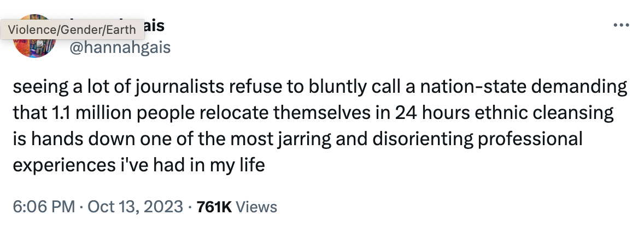Open the tweet's more options menu

point(619,26)
